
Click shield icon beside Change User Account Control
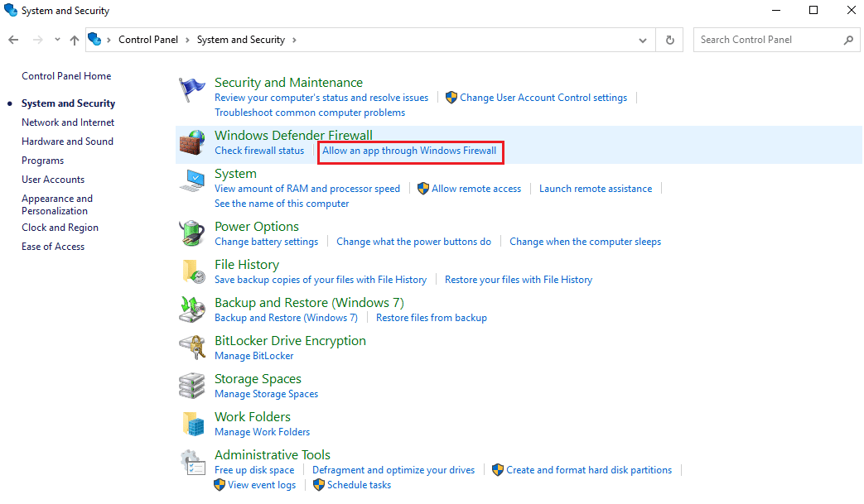tap(451, 98)
